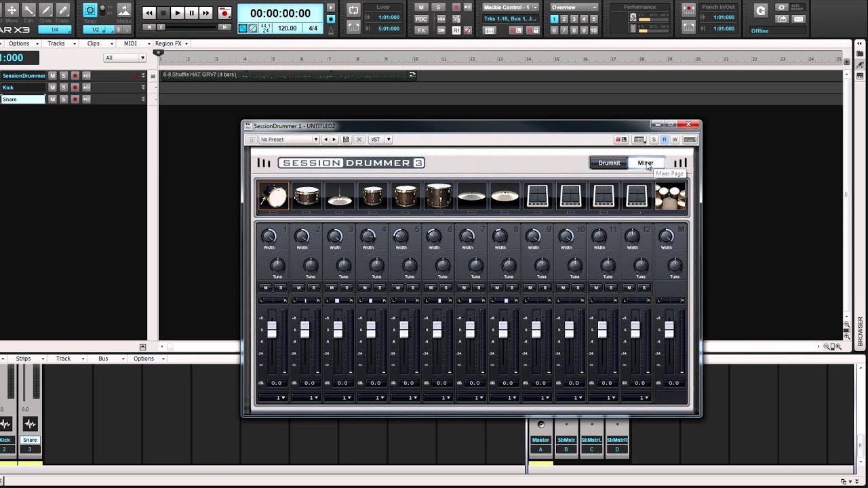Select the Move tool in toolbar
This screenshot has width=868, height=488.
point(12,10)
